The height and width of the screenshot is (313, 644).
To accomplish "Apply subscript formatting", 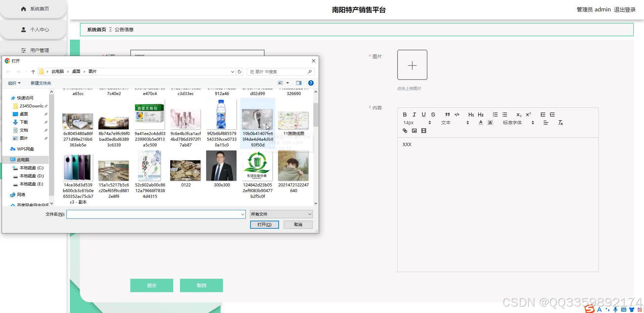I will point(519,115).
